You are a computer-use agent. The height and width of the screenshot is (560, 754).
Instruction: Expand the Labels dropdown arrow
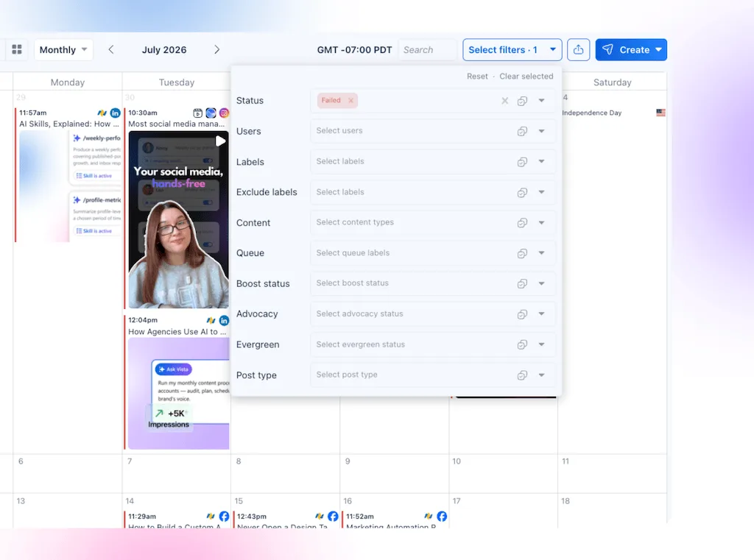coord(541,161)
